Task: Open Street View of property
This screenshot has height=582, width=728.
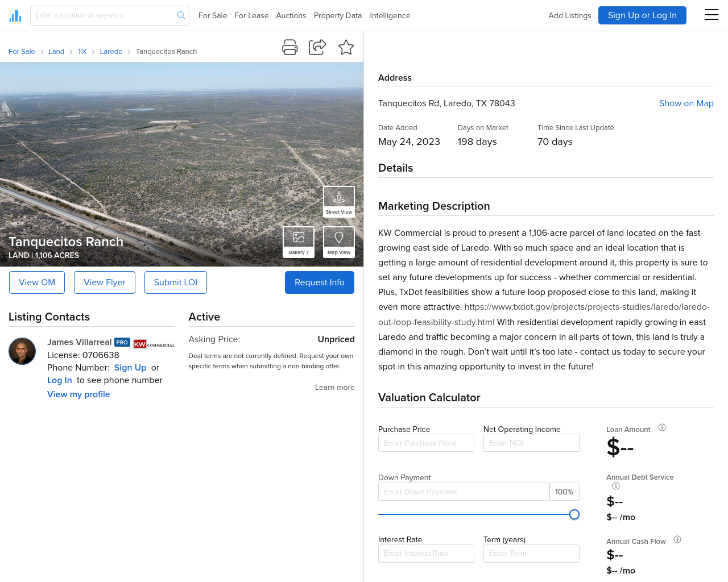Action: click(x=339, y=202)
